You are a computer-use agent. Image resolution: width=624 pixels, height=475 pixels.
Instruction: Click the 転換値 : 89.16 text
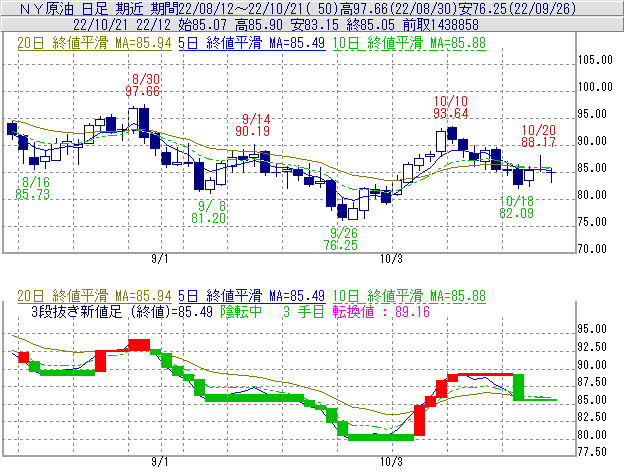coord(382,311)
